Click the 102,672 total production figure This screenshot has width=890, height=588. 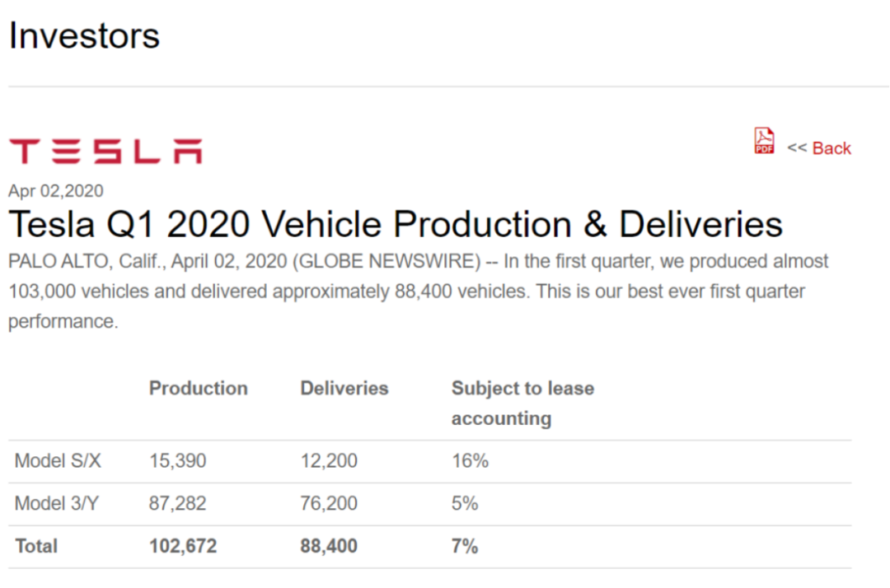coord(183,546)
